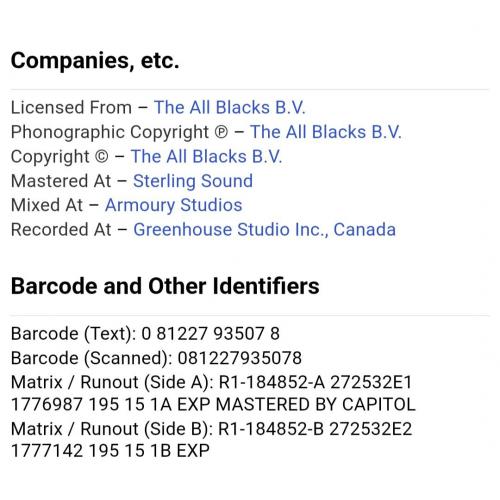Click the Matrix / Runout (Side B) label
The image size is (500, 500).
coord(112,429)
